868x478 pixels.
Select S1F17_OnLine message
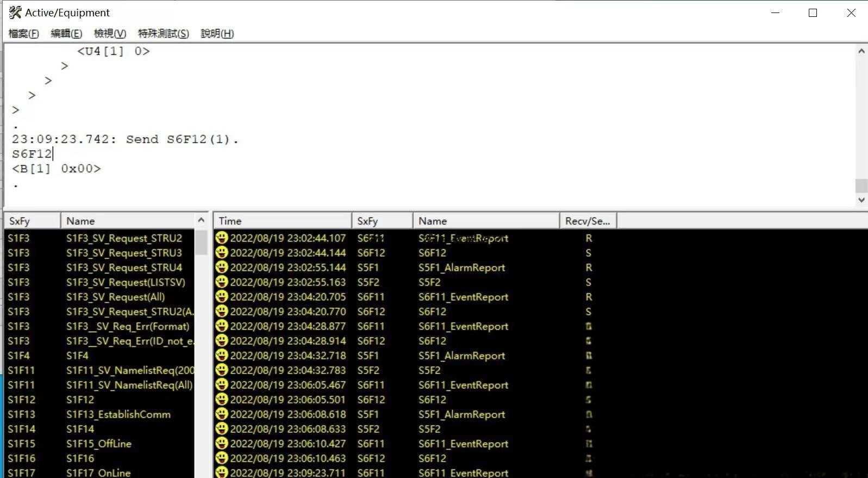pos(99,472)
